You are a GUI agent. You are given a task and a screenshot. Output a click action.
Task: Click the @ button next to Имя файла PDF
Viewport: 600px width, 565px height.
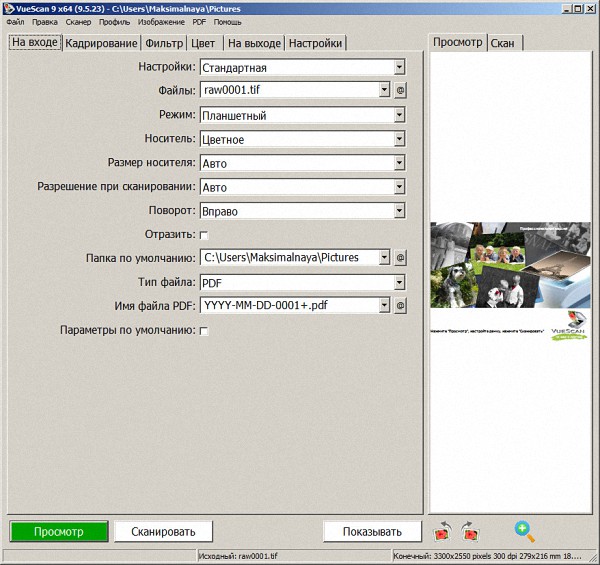[400, 306]
